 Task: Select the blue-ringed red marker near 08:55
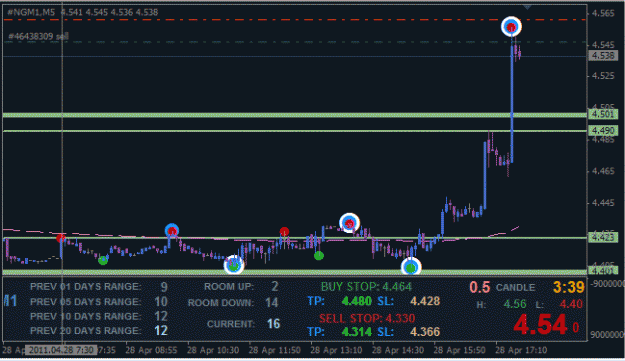pyautogui.click(x=172, y=230)
